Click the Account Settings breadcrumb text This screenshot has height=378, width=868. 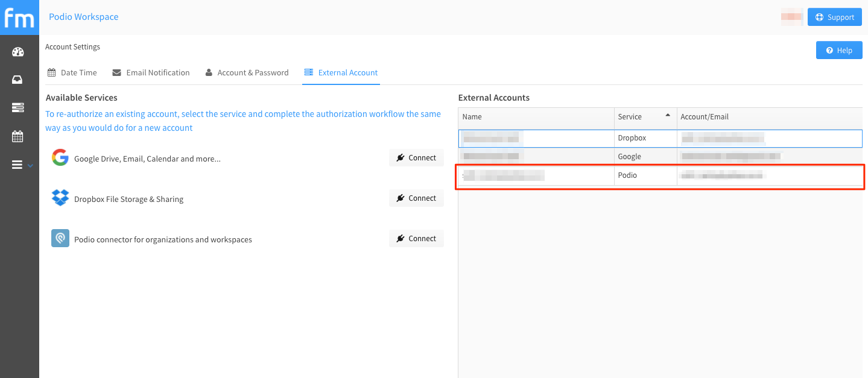(72, 46)
